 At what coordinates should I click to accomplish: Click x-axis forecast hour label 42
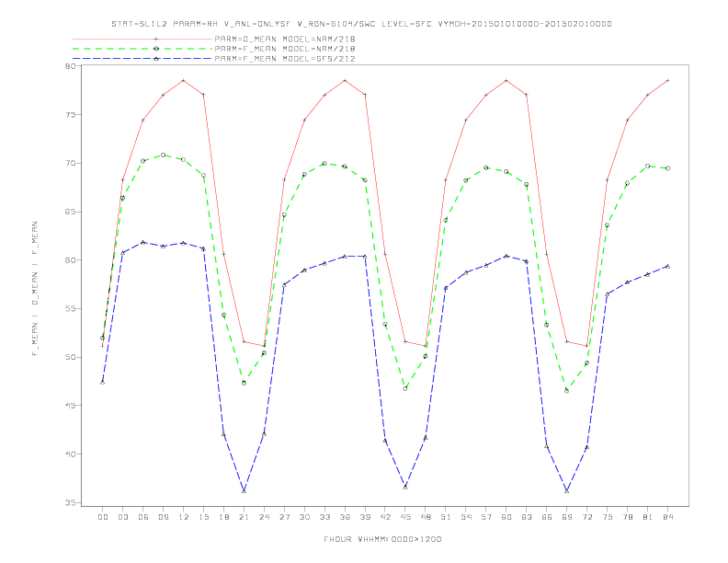point(385,517)
